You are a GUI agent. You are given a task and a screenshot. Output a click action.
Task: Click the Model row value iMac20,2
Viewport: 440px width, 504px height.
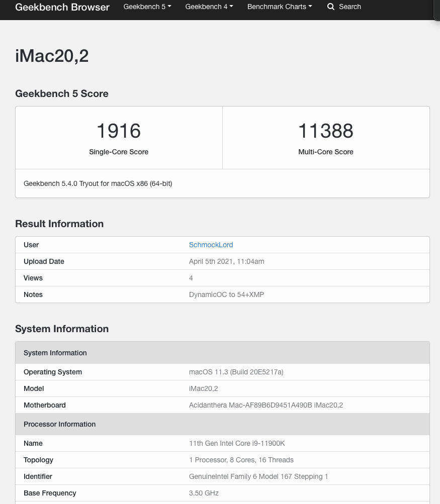point(204,388)
